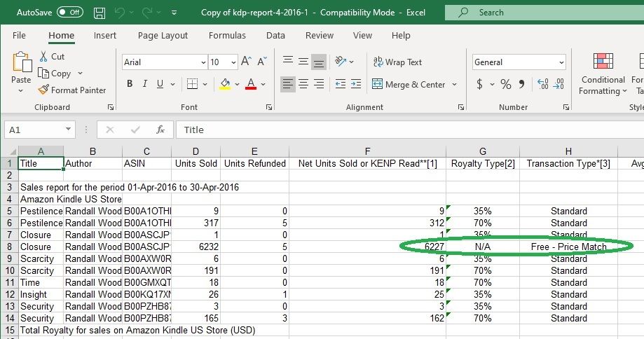Image resolution: width=644 pixels, height=339 pixels.
Task: Click the Cut button
Action: tap(52, 57)
